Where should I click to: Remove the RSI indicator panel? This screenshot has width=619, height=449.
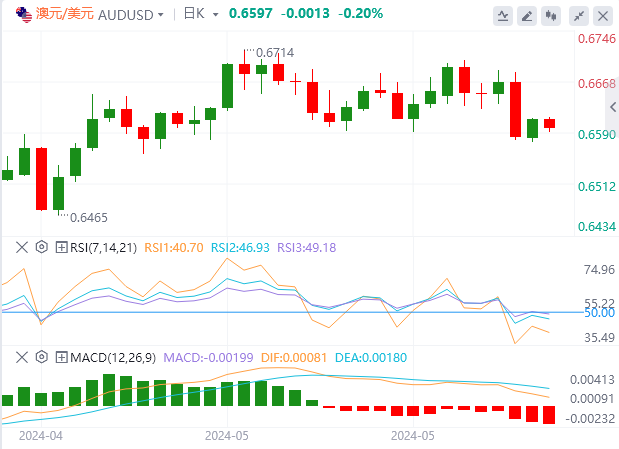click(22, 248)
